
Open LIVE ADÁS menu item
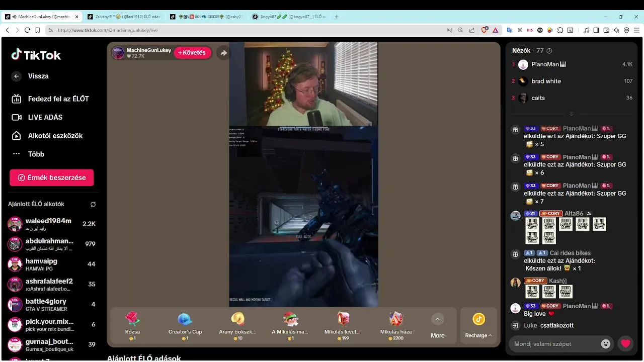[37, 117]
